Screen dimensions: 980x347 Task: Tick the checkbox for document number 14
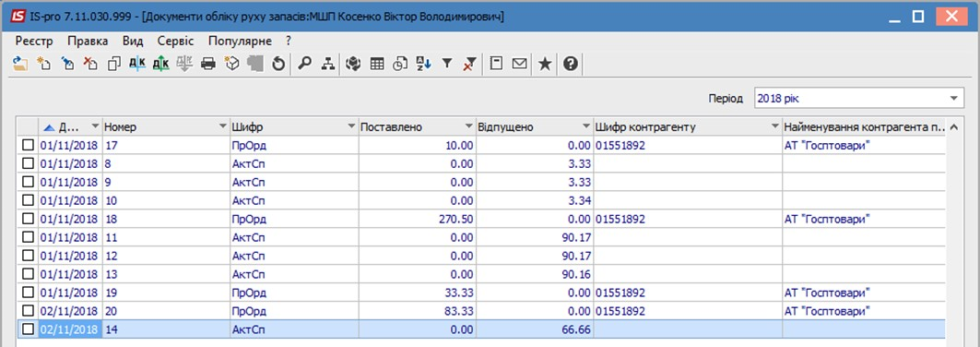(28, 329)
